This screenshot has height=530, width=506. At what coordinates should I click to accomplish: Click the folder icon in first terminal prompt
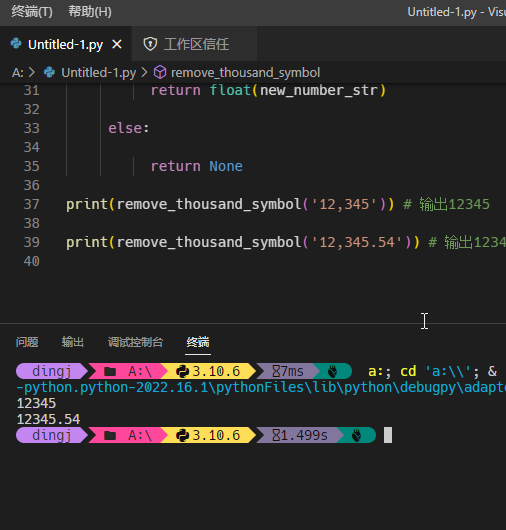[110, 371]
